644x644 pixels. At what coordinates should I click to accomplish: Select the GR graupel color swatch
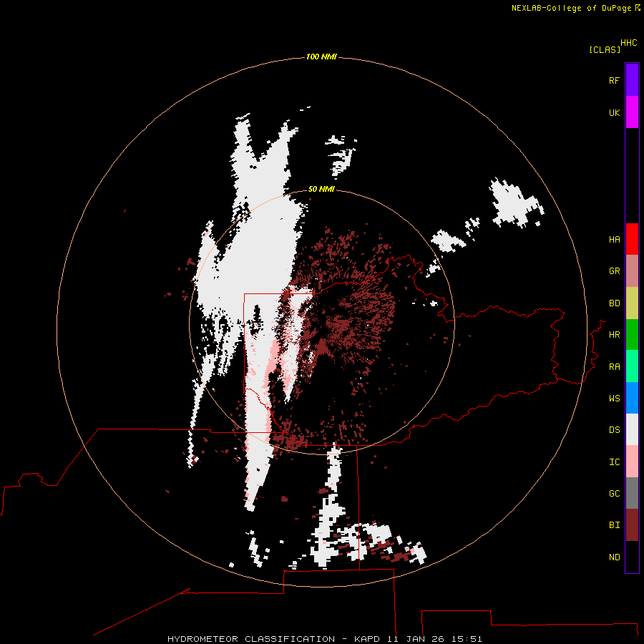pos(632,271)
